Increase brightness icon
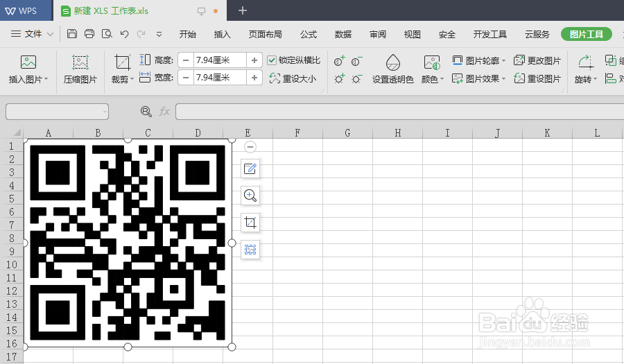This screenshot has height=364, width=624. [x=339, y=79]
